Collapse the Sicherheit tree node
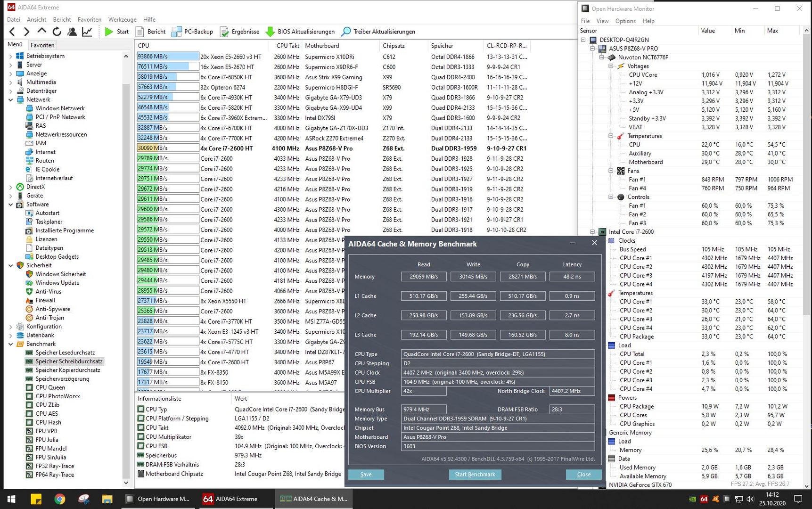 tap(11, 265)
